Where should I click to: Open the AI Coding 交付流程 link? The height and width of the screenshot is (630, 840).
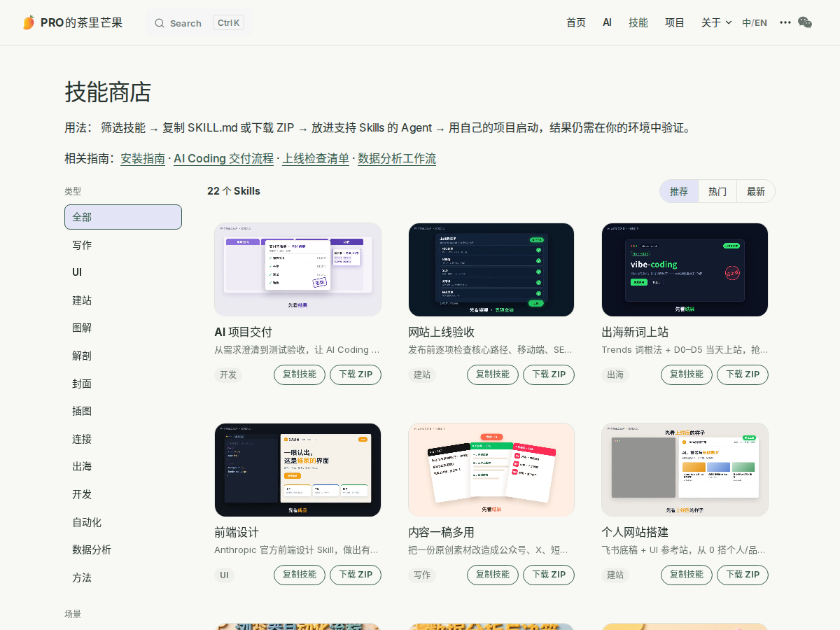pyautogui.click(x=223, y=158)
